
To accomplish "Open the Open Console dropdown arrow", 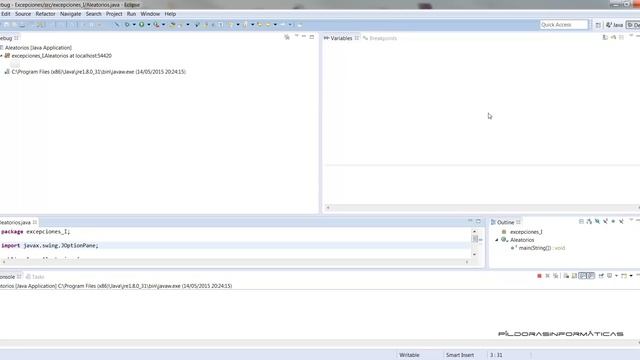I will [x=631, y=276].
